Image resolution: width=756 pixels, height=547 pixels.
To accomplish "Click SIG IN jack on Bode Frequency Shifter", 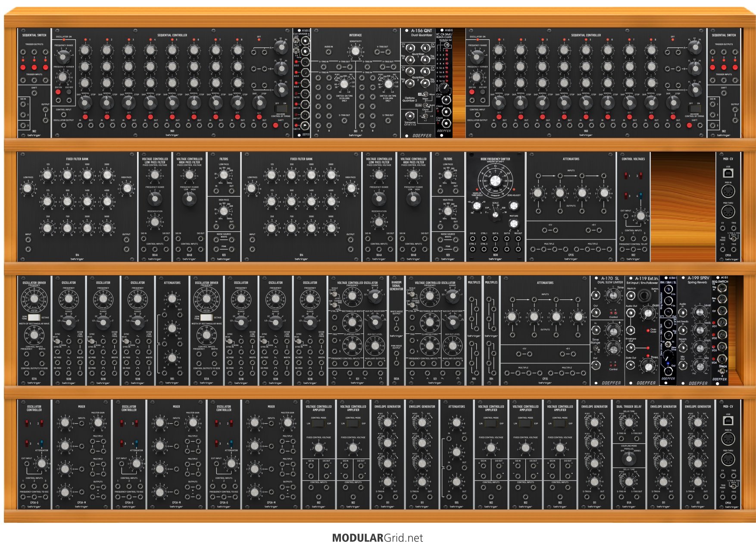I will tap(472, 239).
